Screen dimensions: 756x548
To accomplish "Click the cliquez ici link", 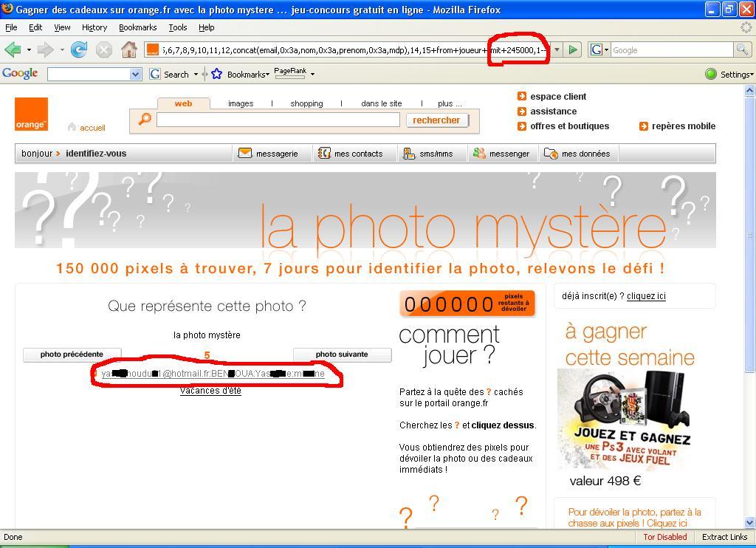I will (x=646, y=295).
